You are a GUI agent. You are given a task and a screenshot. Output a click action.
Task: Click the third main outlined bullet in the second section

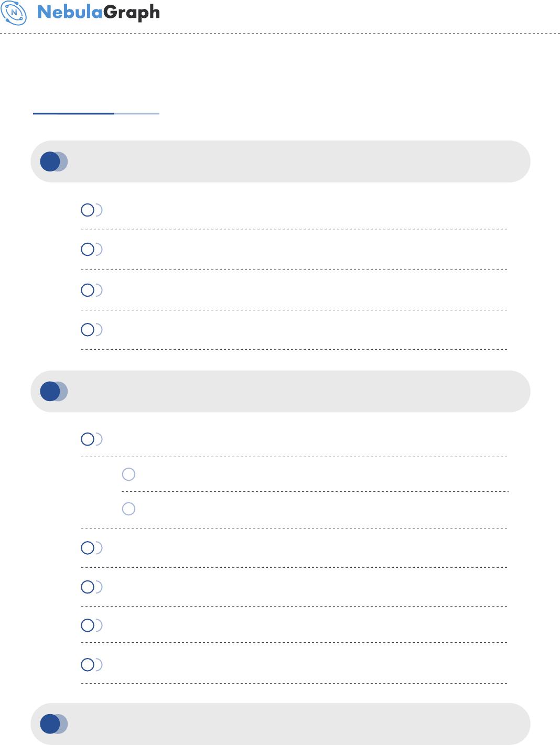(x=88, y=587)
